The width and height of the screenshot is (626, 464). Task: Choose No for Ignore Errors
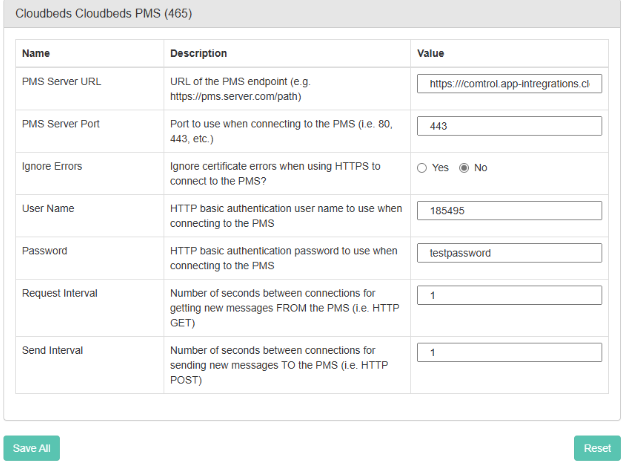coord(464,168)
